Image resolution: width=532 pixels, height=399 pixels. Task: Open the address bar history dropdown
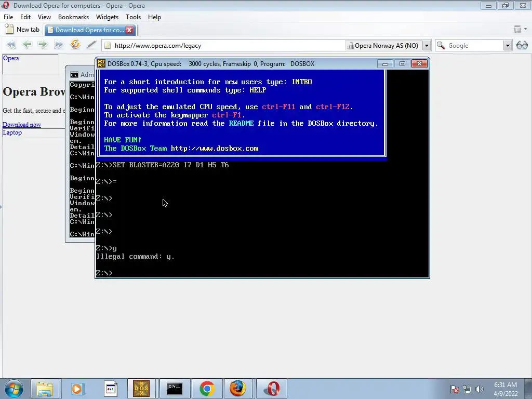427,46
